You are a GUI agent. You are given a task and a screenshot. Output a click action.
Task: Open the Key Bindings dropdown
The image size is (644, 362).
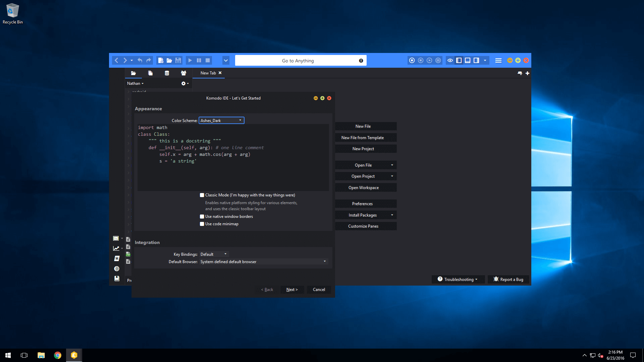pyautogui.click(x=214, y=254)
